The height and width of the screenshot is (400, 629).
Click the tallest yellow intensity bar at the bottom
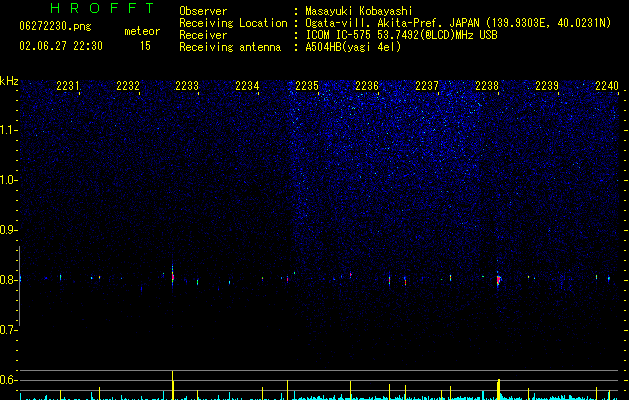coord(172,385)
